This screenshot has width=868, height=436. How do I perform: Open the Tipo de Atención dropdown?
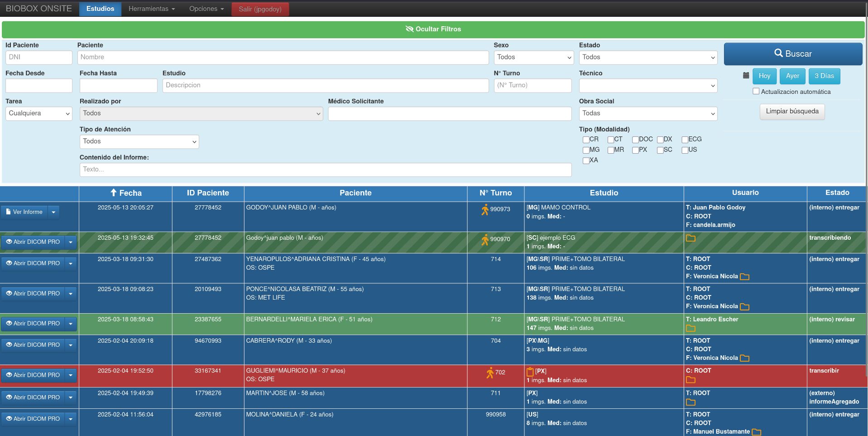139,141
